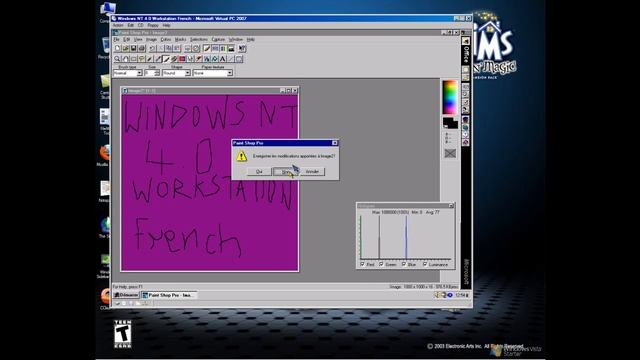This screenshot has width=640, height=360.
Task: Select the Dropper tool
Action: [158, 59]
